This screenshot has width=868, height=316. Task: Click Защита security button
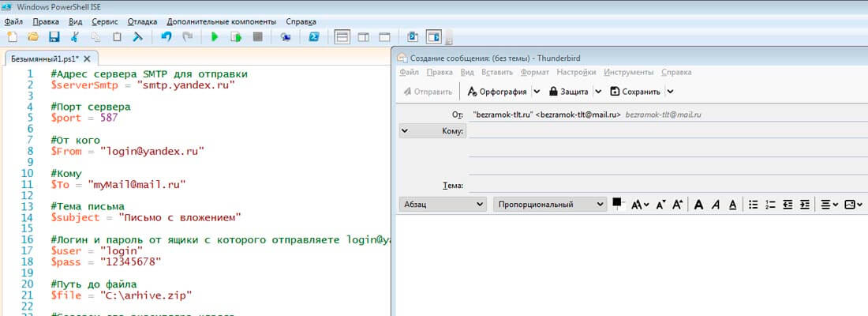pos(568,92)
